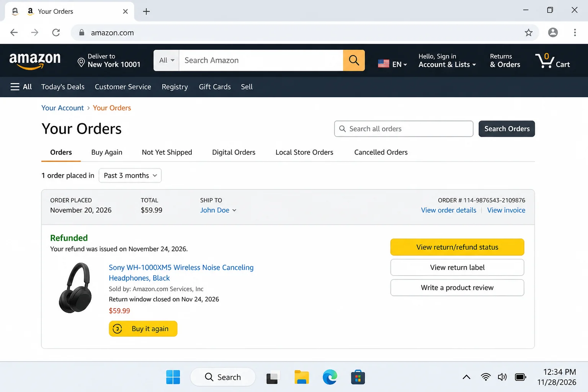Bookmark this page with star icon
This screenshot has height=392, width=588.
[529, 33]
